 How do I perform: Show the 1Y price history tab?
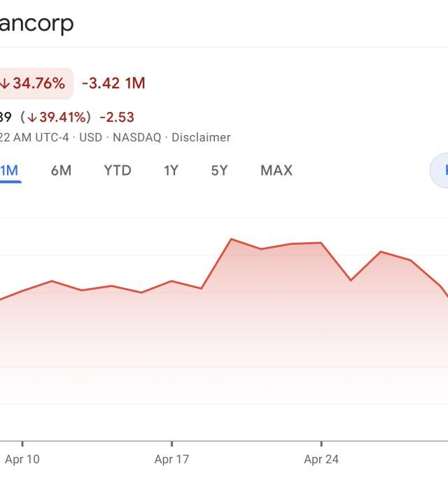tap(171, 170)
